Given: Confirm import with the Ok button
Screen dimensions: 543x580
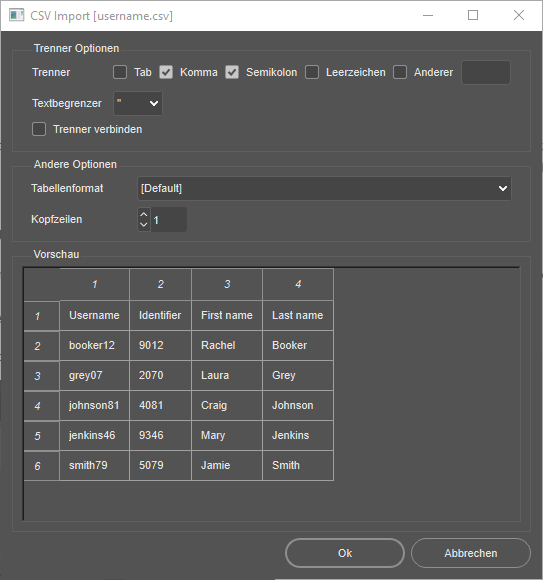Looking at the screenshot, I should (345, 553).
